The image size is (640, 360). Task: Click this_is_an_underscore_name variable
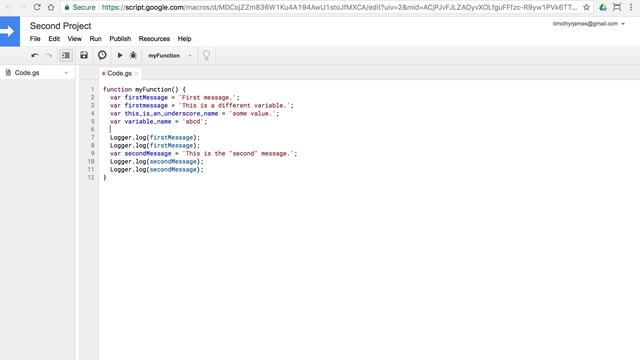171,113
